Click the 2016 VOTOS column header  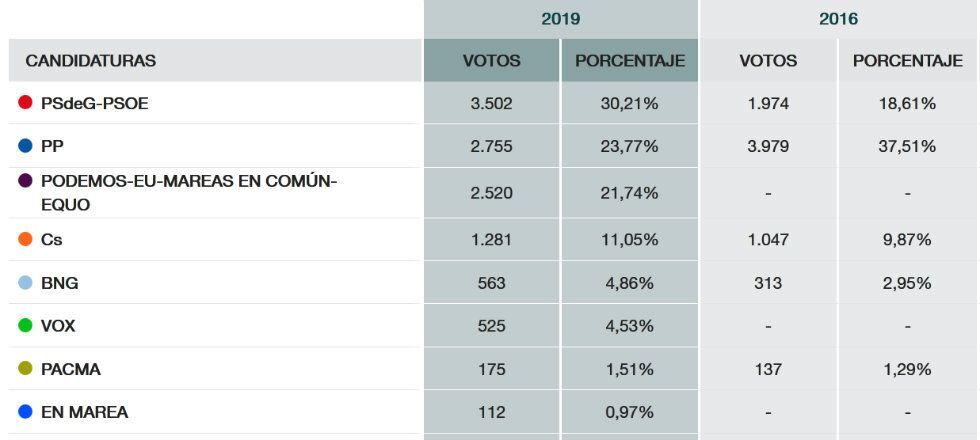point(768,61)
